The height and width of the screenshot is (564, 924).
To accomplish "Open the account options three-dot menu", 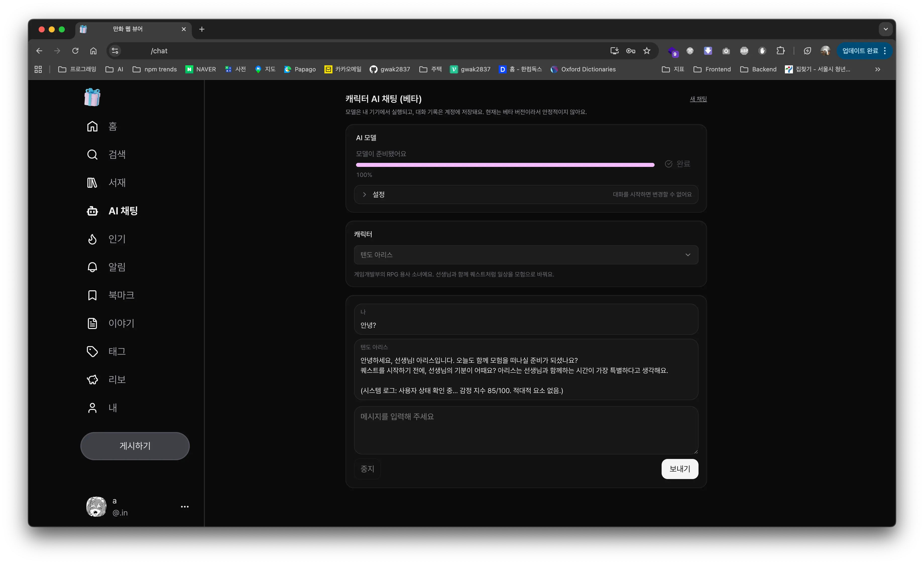I will (185, 507).
